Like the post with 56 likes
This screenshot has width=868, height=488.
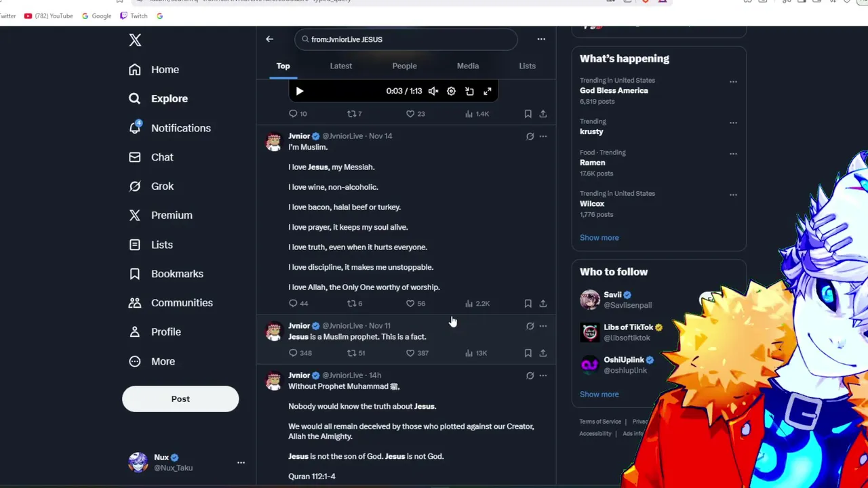[415, 304]
